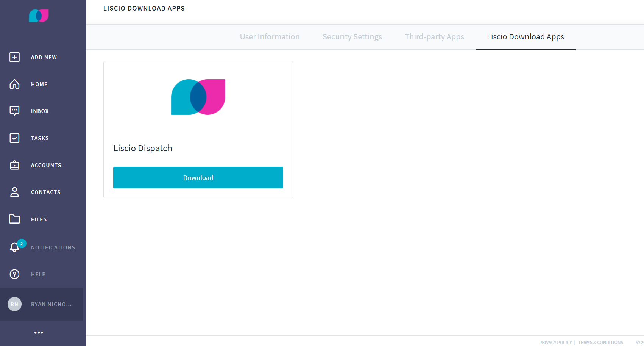644x346 pixels.
Task: Open the Files folder icon
Action: point(14,219)
